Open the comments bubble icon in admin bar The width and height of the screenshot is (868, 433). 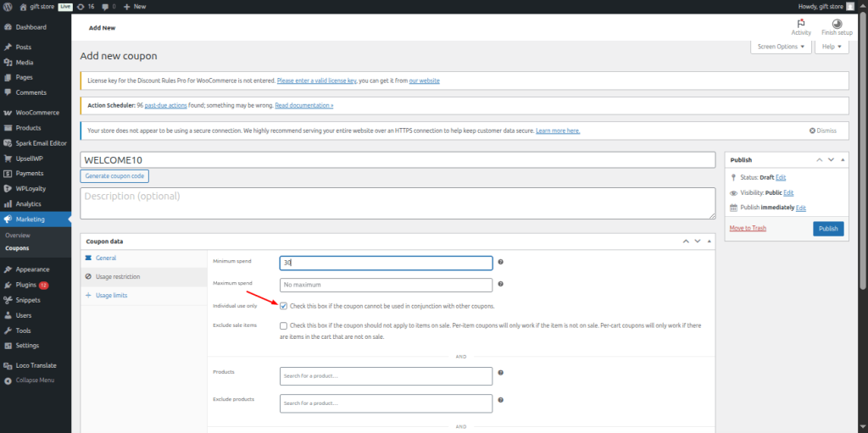tap(106, 7)
